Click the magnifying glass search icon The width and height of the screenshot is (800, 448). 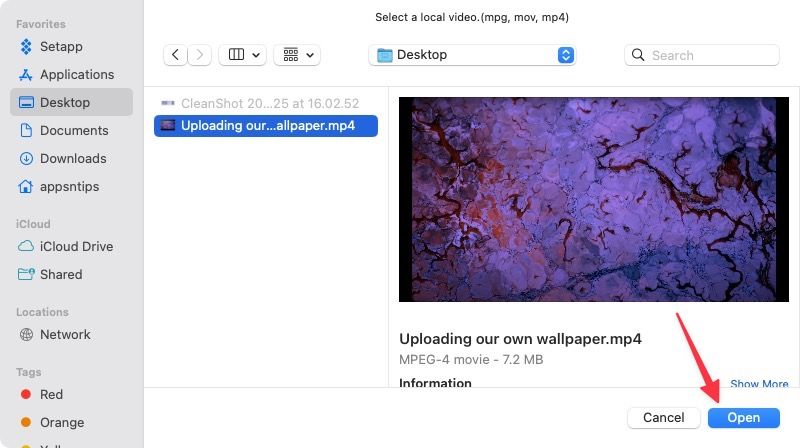[x=638, y=55]
